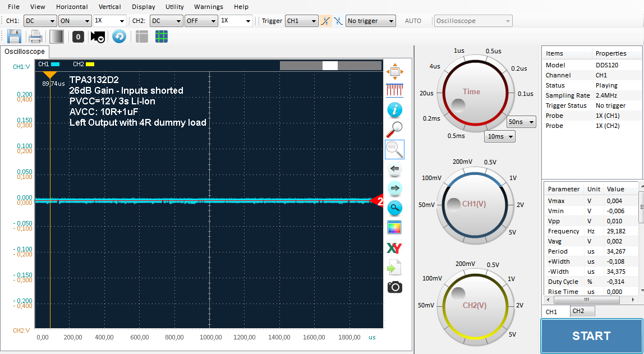
Task: Click the Parameter column header
Action: coord(564,189)
